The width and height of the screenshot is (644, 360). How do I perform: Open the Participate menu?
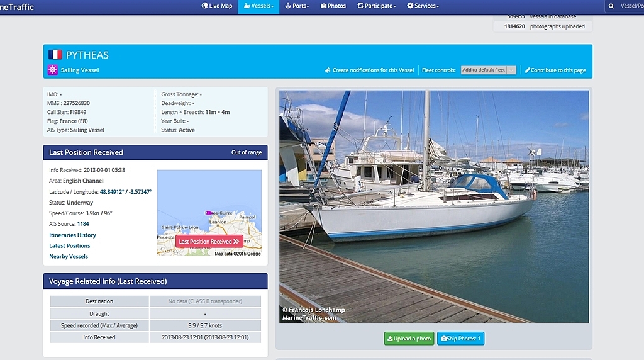377,6
